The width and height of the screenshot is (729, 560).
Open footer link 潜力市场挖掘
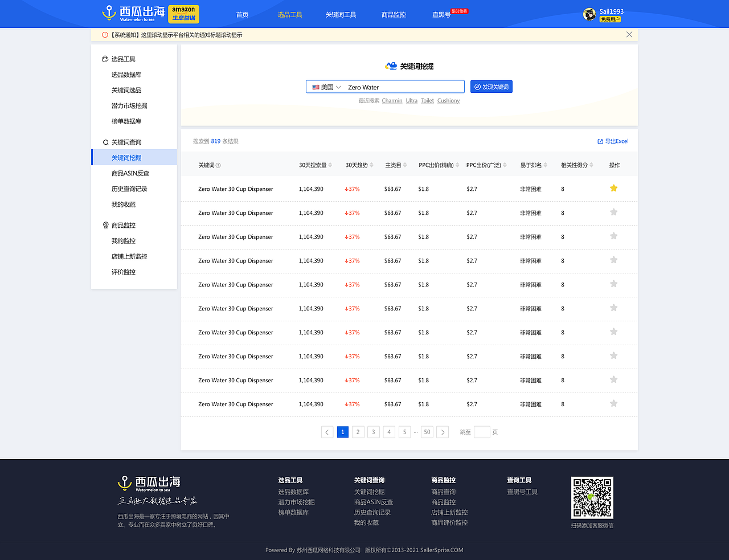pos(296,502)
